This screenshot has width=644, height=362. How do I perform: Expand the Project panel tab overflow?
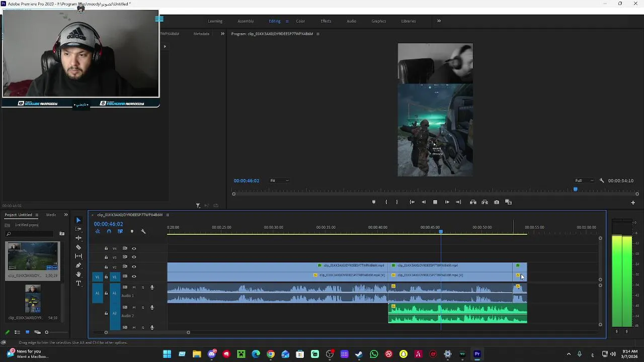[x=65, y=215]
